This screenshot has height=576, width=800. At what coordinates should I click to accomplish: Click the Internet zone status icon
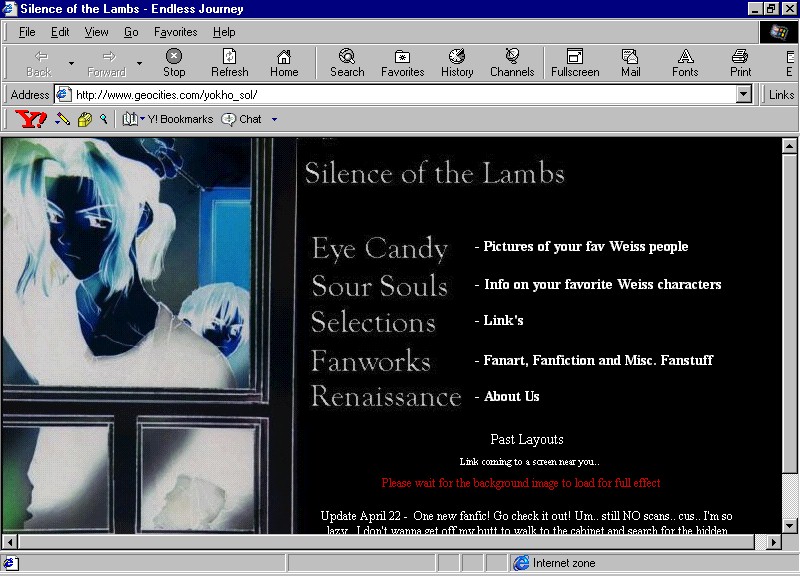click(x=521, y=563)
